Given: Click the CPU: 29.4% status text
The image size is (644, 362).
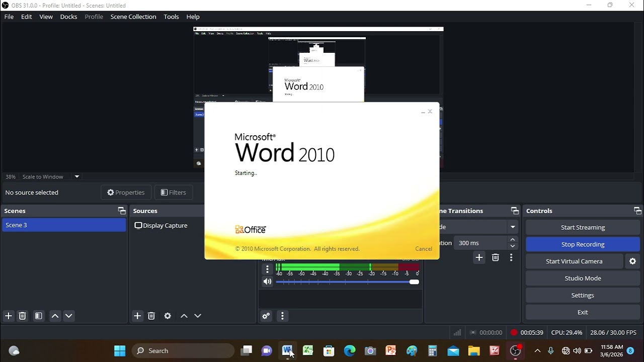Looking at the screenshot, I should pyautogui.click(x=567, y=332).
